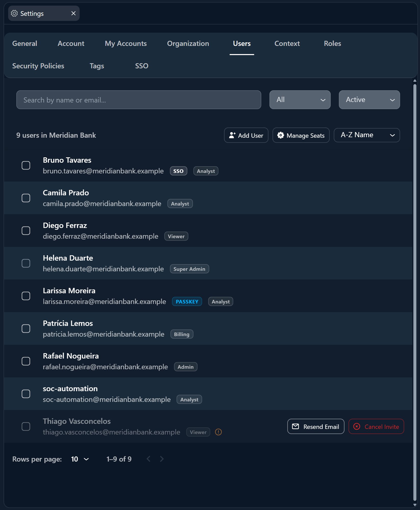This screenshot has height=510, width=420.
Task: Switch to the Roles tab
Action: tap(332, 44)
